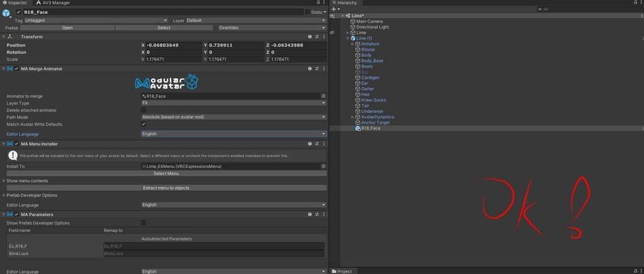The height and width of the screenshot is (274, 644).
Task: Open MA Menu Installer kebab menu
Action: [x=324, y=144]
